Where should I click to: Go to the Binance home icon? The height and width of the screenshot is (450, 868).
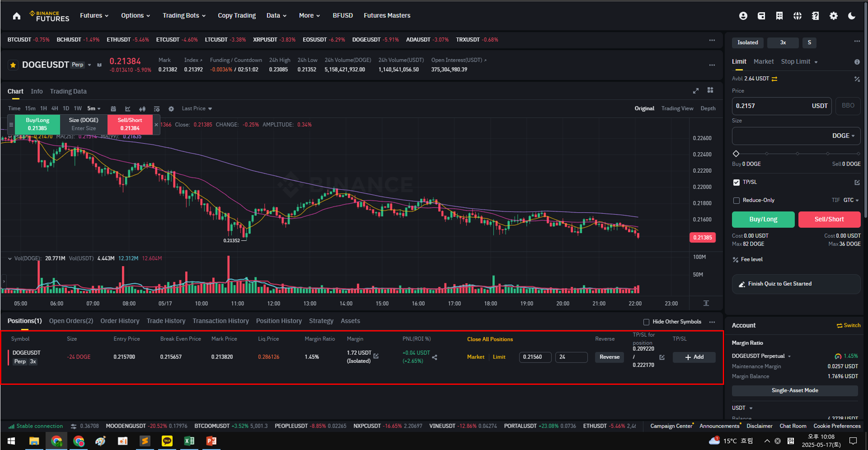coord(17,16)
